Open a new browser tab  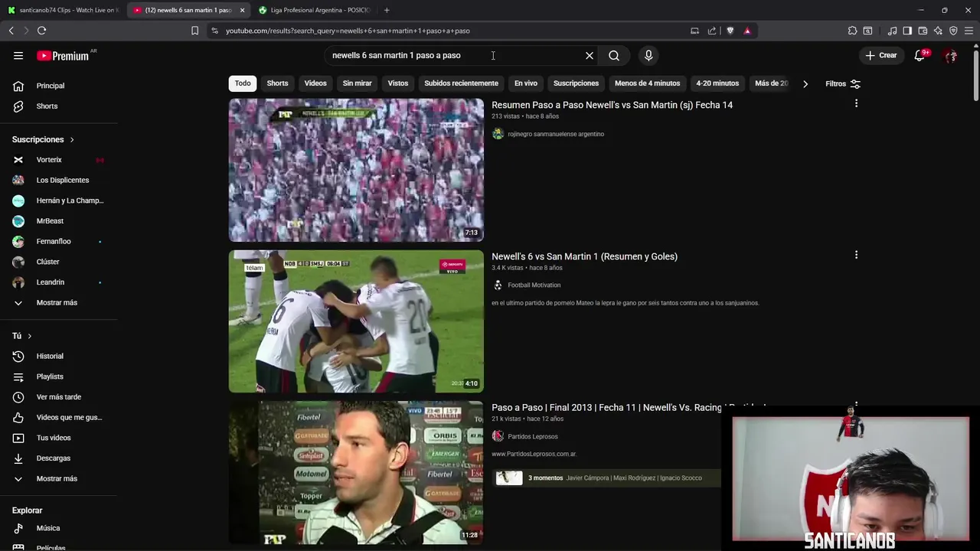[x=387, y=10]
